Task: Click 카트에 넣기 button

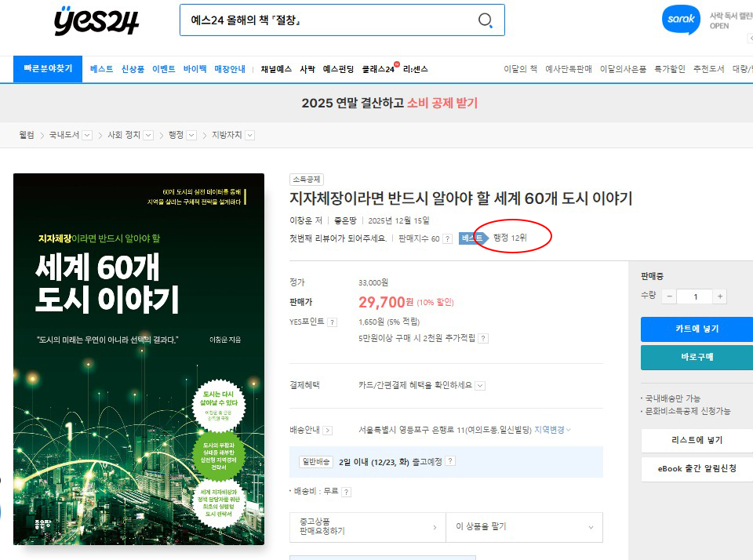Action: [x=697, y=329]
